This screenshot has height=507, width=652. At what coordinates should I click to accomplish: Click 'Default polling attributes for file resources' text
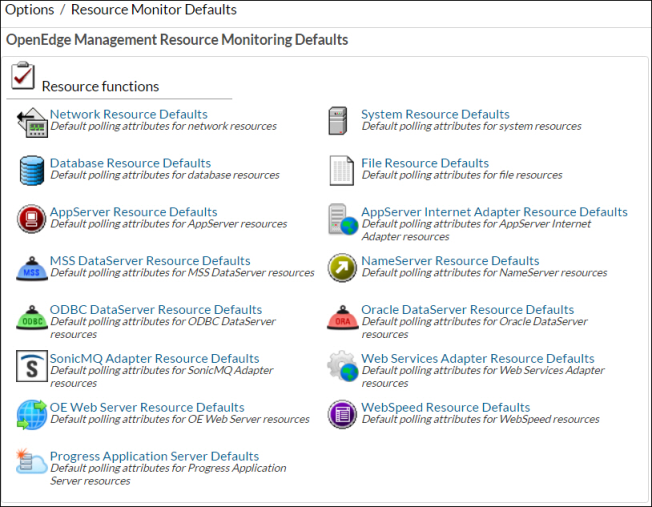pos(462,175)
